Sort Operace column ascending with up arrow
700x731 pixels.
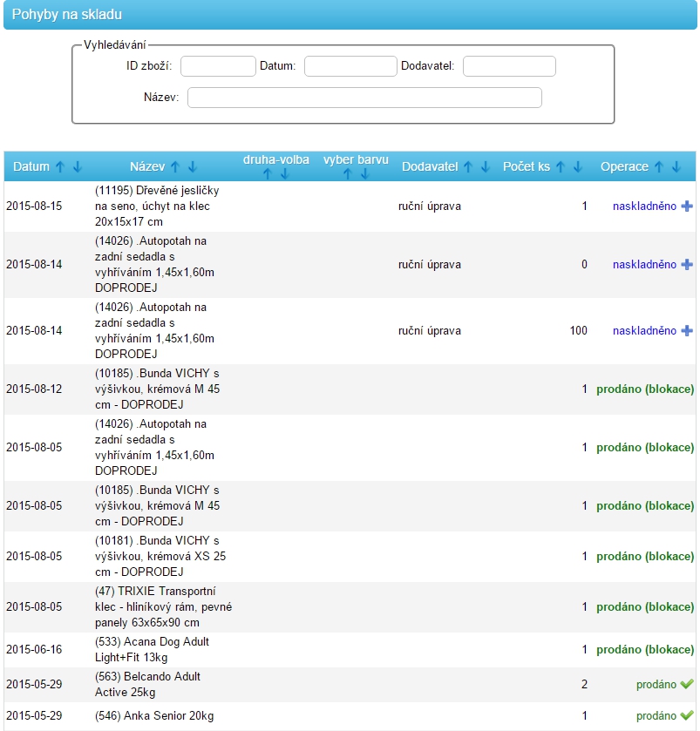[659, 166]
